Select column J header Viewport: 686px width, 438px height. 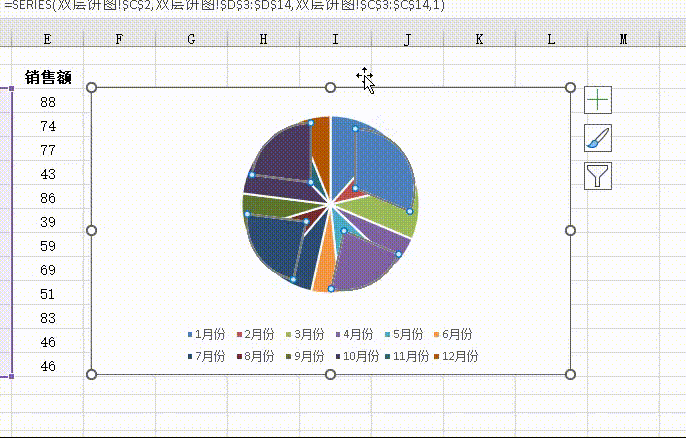[x=407, y=39]
